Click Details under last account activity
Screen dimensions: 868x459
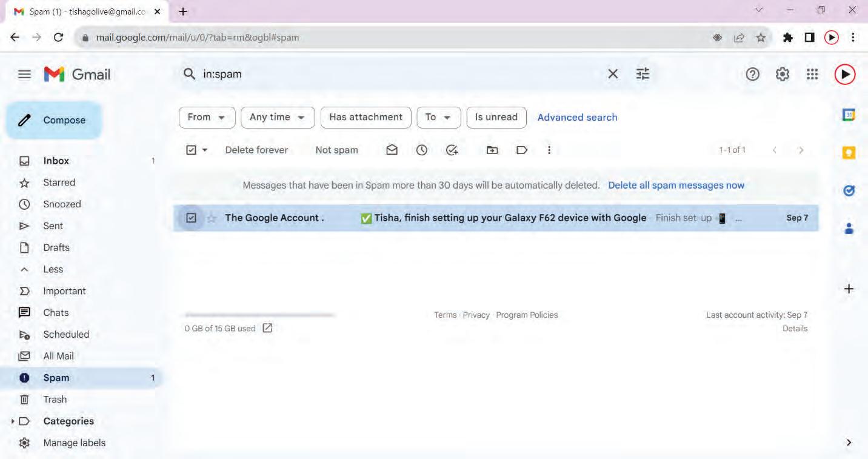[x=795, y=329]
